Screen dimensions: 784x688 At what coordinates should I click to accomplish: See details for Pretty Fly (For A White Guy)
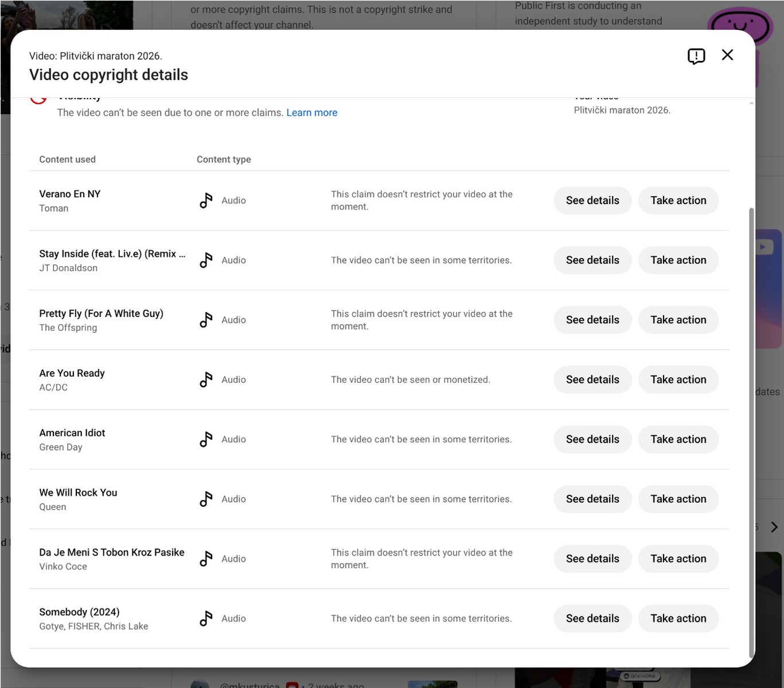click(x=592, y=320)
